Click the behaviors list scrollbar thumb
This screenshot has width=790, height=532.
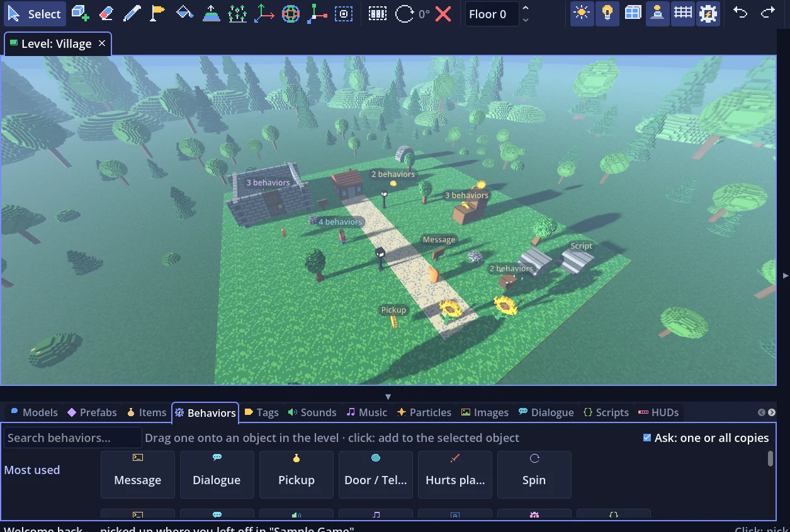tap(770, 458)
